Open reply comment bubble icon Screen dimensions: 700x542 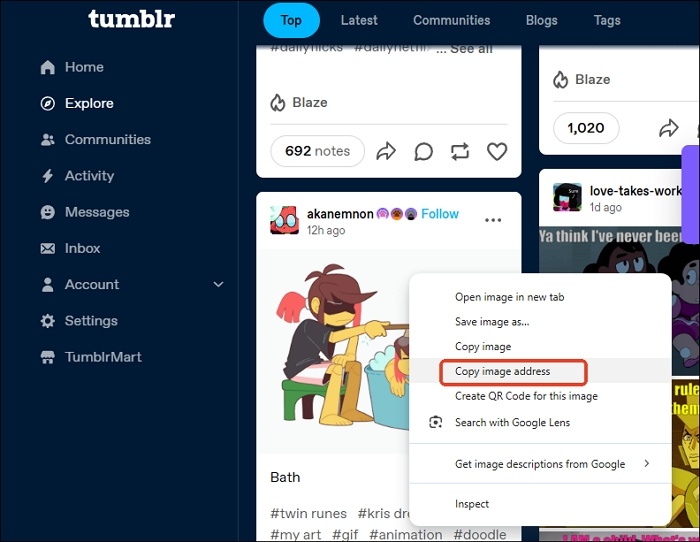coord(423,151)
